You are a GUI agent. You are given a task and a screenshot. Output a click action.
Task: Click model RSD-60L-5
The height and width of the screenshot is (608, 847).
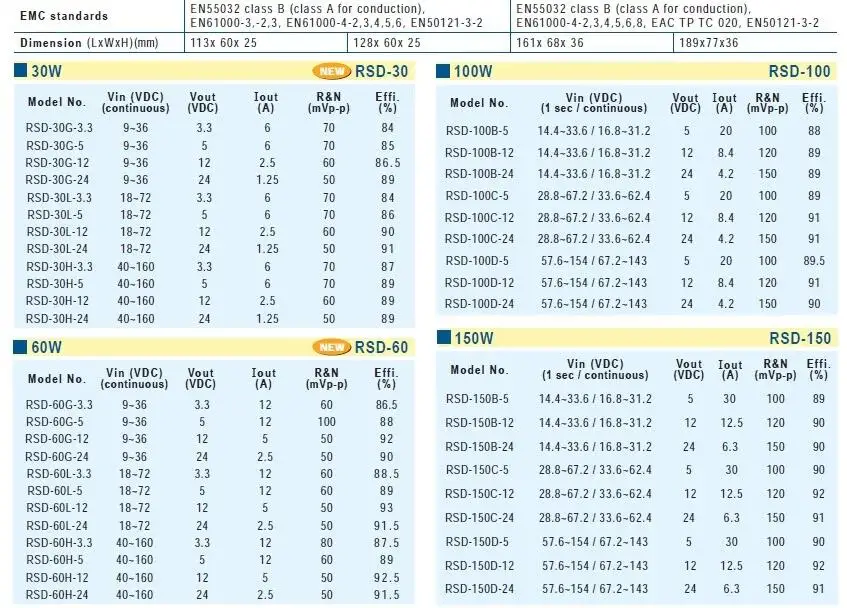pos(55,491)
